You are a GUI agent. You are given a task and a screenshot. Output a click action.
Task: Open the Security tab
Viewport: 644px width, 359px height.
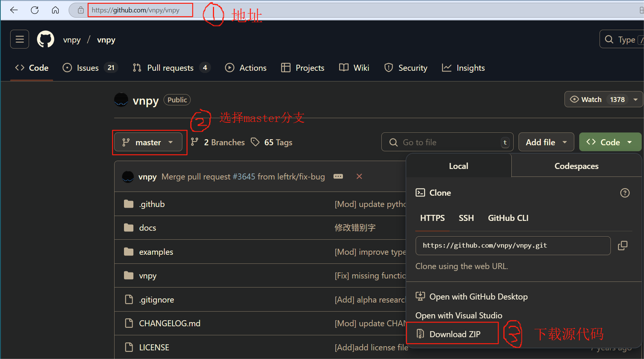point(405,68)
